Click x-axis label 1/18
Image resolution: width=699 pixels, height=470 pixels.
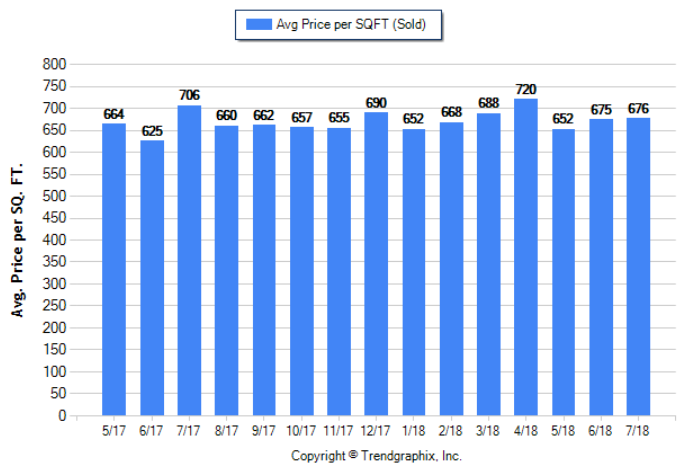pyautogui.click(x=413, y=431)
